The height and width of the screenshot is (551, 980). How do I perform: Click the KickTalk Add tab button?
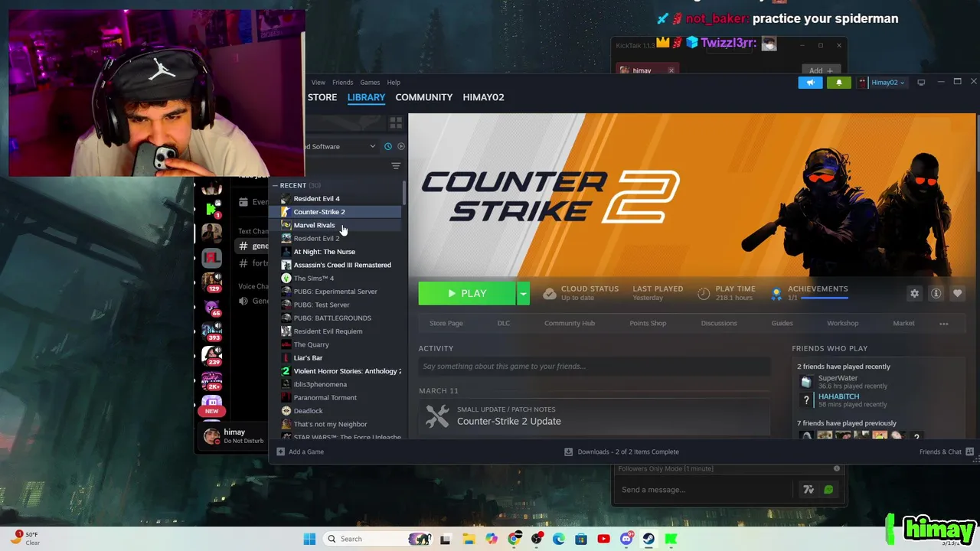822,70
